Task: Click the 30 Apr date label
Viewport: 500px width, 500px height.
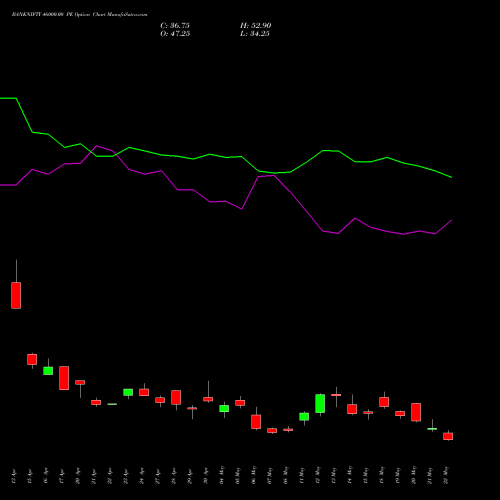Action: coord(206,476)
